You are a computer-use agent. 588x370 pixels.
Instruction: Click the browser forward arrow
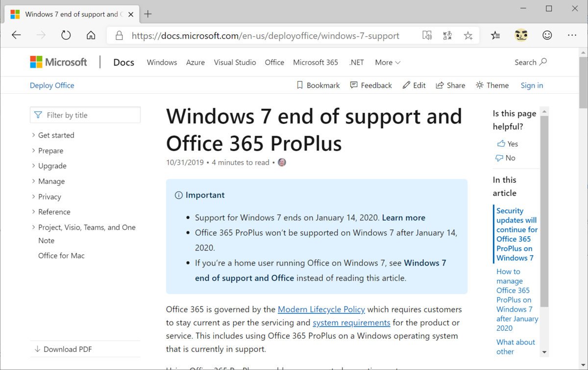pyautogui.click(x=41, y=35)
